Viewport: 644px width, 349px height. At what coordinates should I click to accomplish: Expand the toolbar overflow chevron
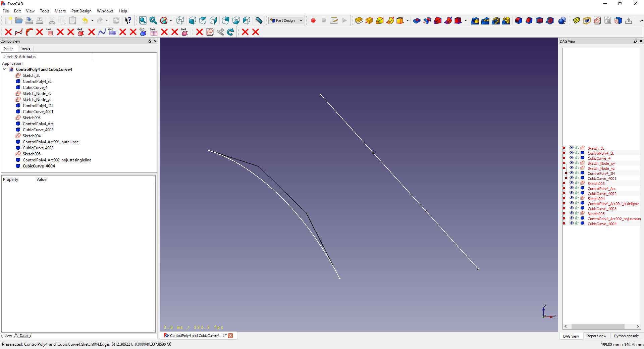click(641, 20)
